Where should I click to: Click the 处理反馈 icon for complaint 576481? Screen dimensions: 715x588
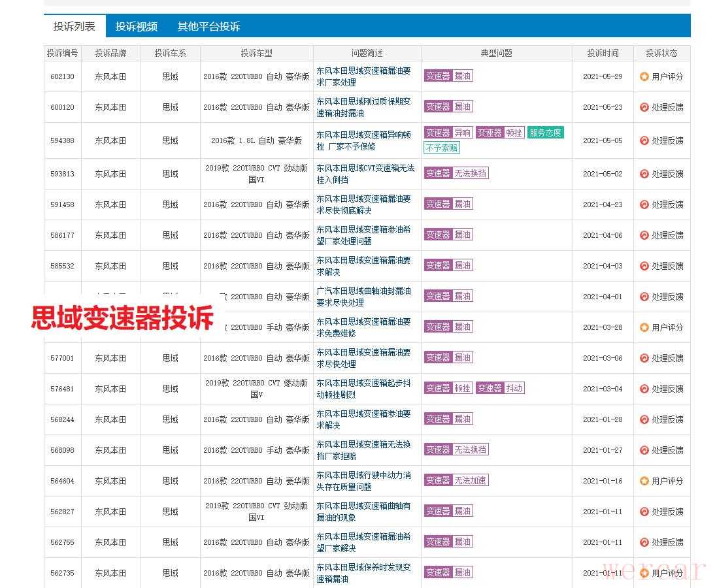(644, 389)
